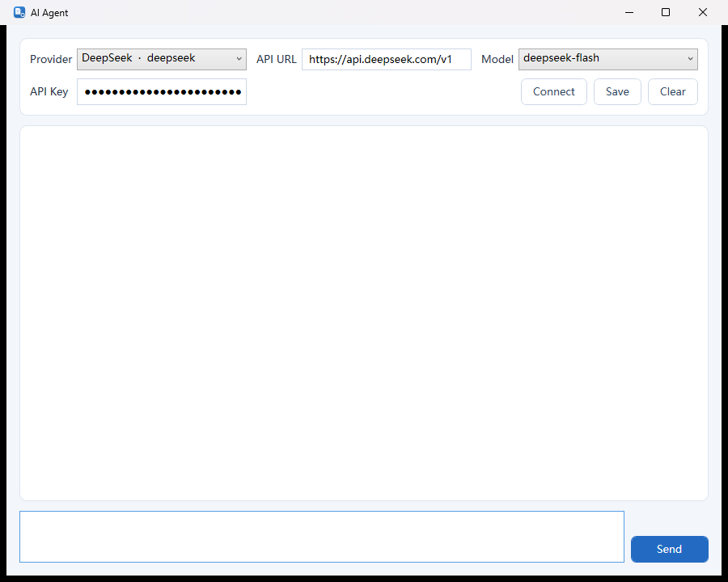Image resolution: width=728 pixels, height=582 pixels.
Task: Focus the message input box
Action: [322, 537]
